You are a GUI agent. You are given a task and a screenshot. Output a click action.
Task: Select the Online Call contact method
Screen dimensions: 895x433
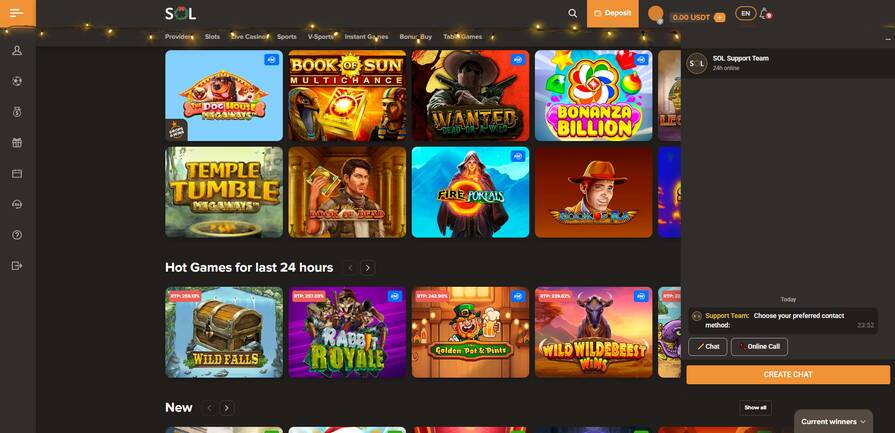[x=759, y=347]
